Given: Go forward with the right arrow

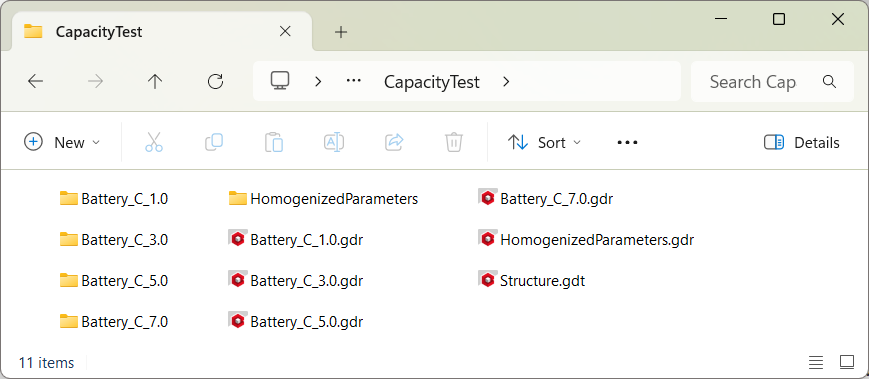Looking at the screenshot, I should click(95, 82).
